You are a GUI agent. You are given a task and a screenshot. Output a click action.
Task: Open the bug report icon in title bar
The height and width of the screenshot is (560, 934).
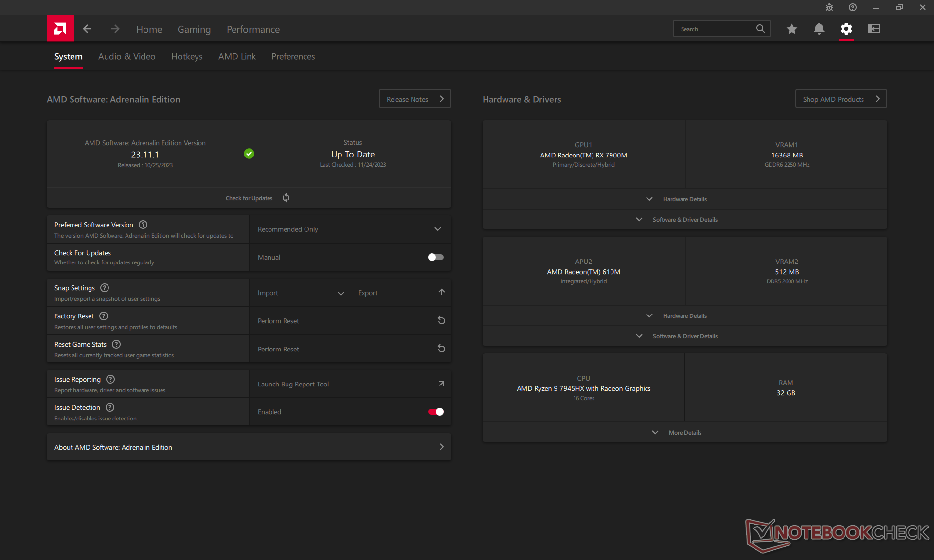829,7
